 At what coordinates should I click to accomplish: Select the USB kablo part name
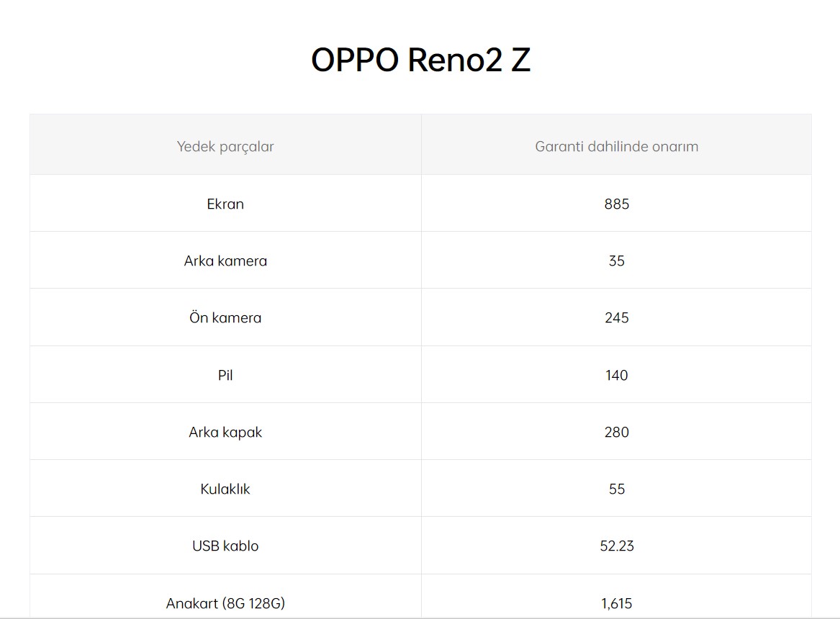click(225, 546)
